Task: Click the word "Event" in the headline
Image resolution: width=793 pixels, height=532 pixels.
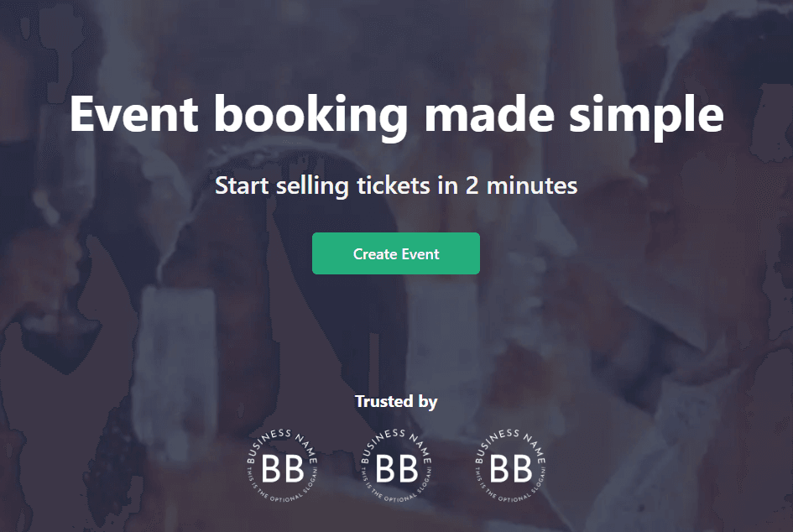Action: click(136, 114)
